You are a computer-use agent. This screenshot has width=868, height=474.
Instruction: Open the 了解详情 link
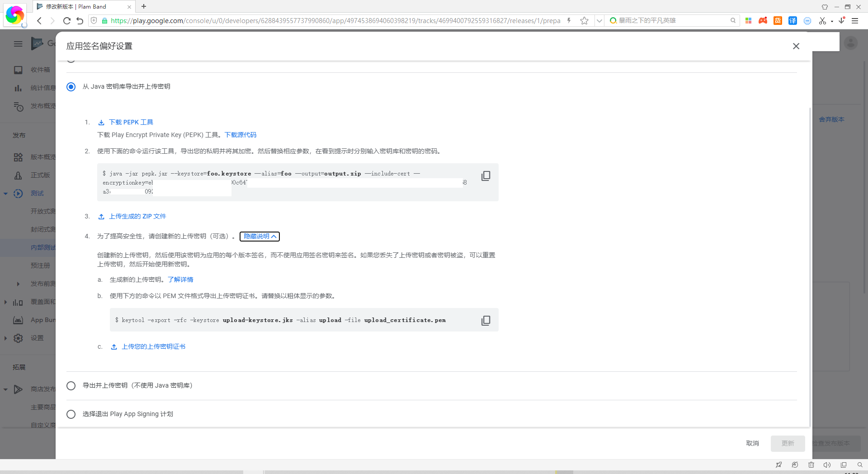click(180, 280)
